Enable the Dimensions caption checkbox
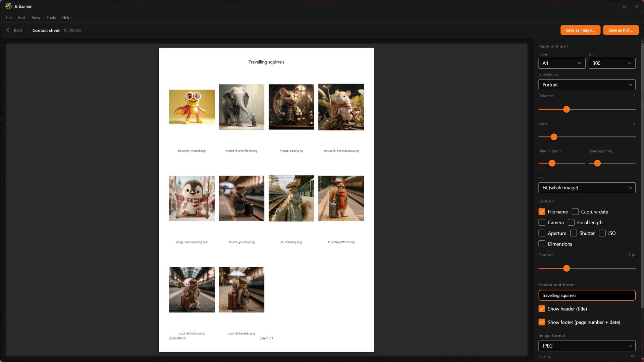The width and height of the screenshot is (644, 362). (542, 244)
